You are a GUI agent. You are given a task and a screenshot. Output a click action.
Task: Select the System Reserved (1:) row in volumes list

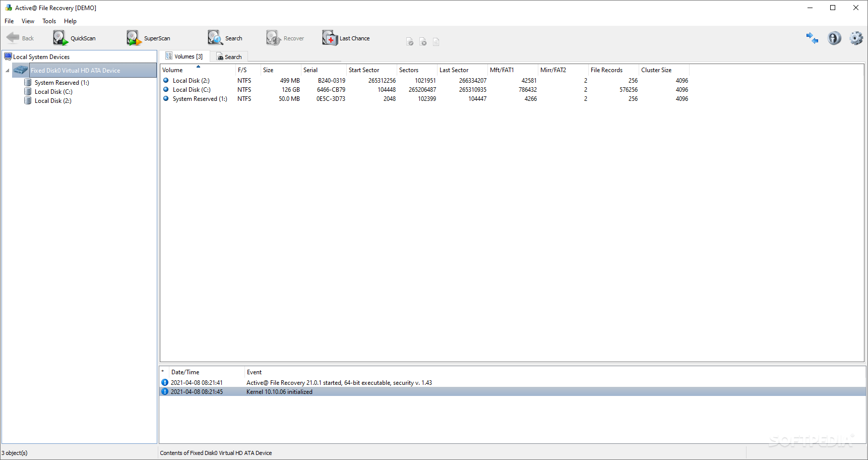click(x=425, y=99)
